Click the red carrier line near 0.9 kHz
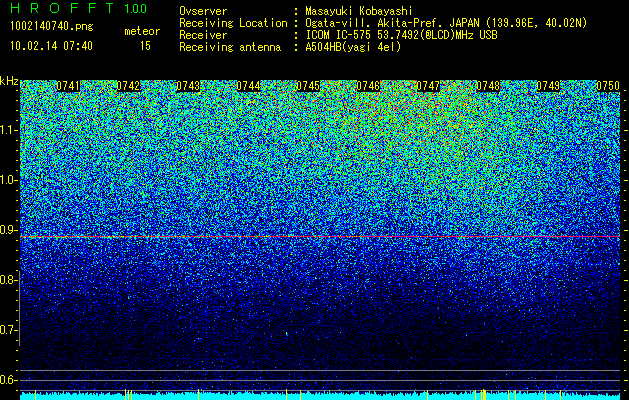 320,237
